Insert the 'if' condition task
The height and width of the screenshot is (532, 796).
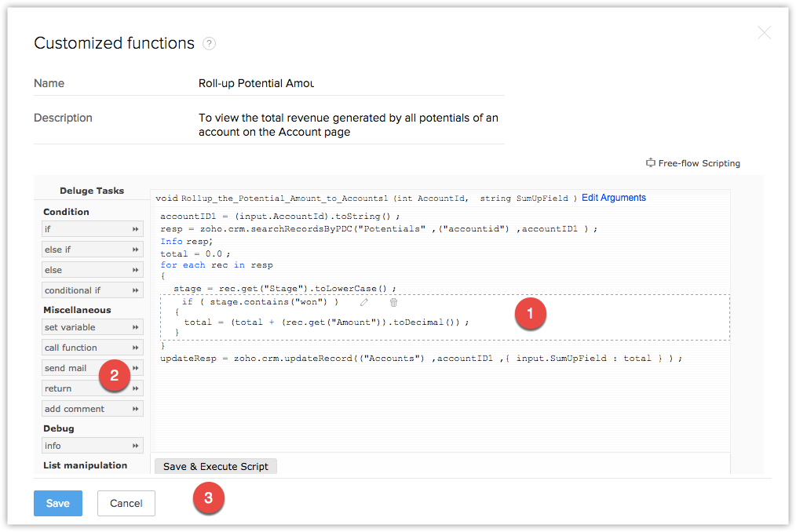(93, 229)
